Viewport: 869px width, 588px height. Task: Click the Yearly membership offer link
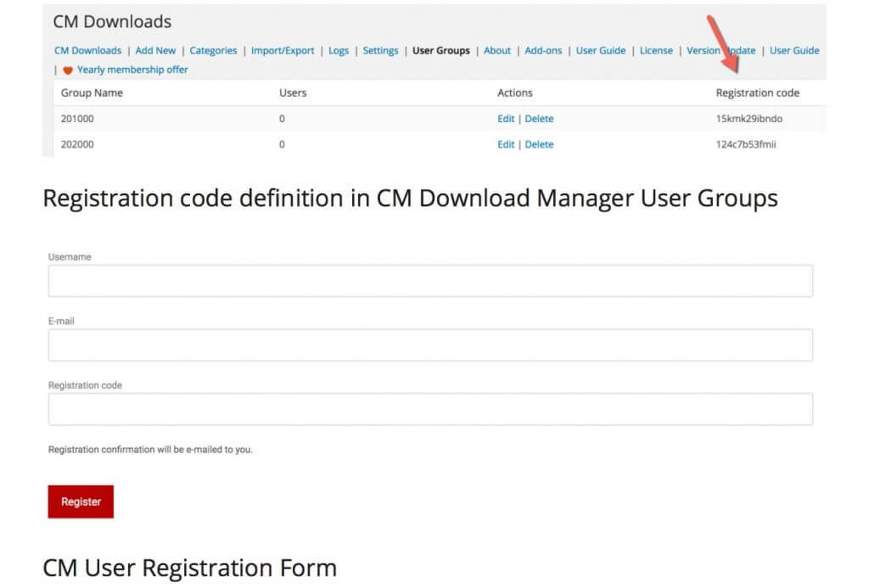click(x=132, y=70)
